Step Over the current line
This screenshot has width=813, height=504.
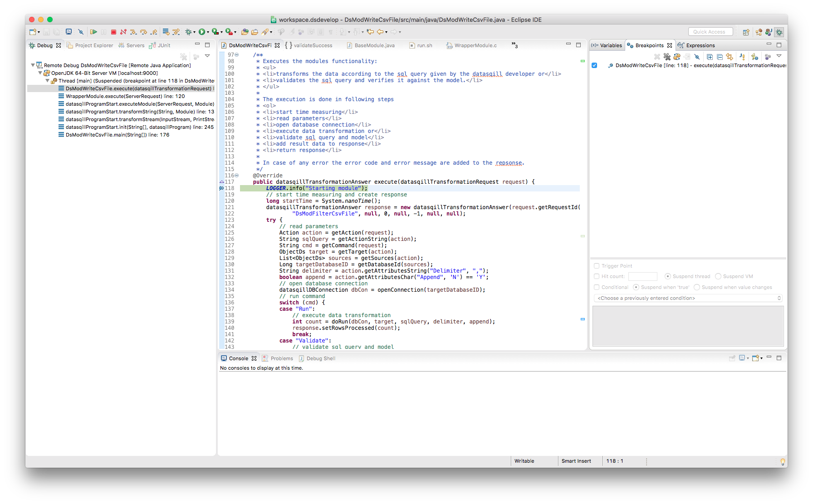(x=143, y=32)
